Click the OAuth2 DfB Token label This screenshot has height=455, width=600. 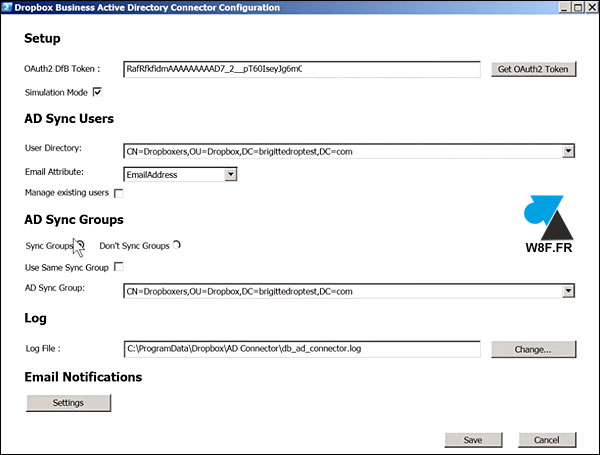(62, 69)
